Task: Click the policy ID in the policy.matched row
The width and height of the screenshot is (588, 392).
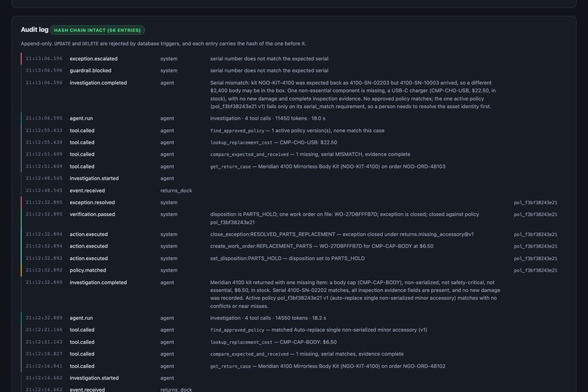Action: 535,271
